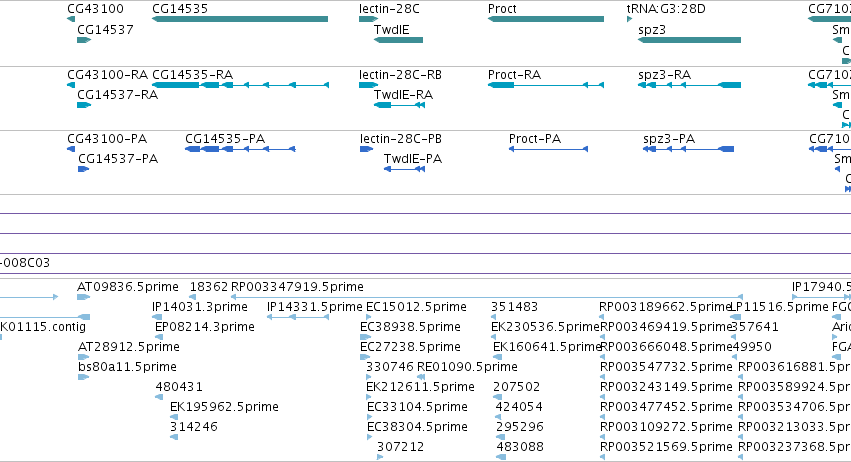Select the Proct gene bar

546,19
